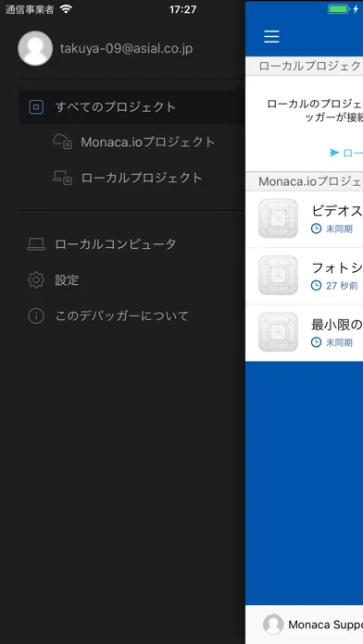Click the local project computer icon
The width and height of the screenshot is (363, 644).
pos(62,178)
